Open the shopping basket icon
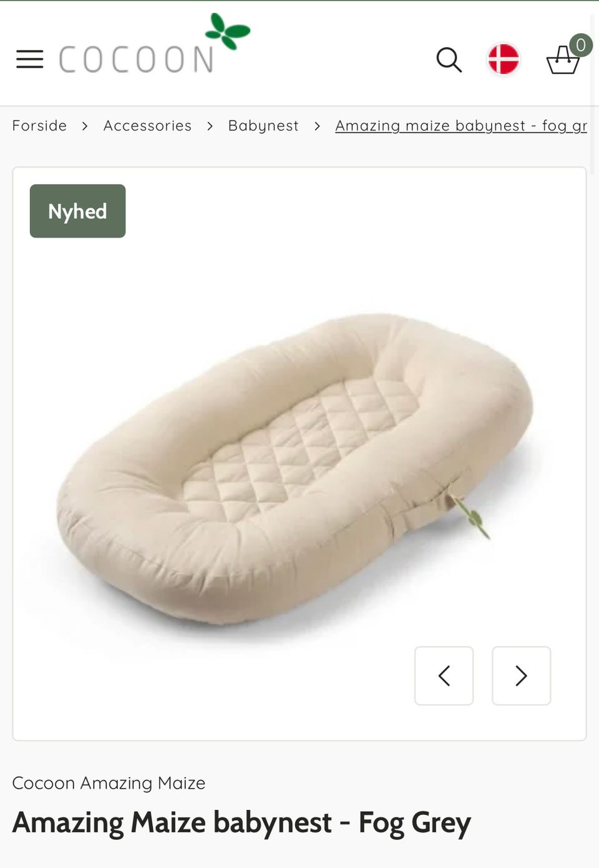This screenshot has height=868, width=599. pos(563,61)
